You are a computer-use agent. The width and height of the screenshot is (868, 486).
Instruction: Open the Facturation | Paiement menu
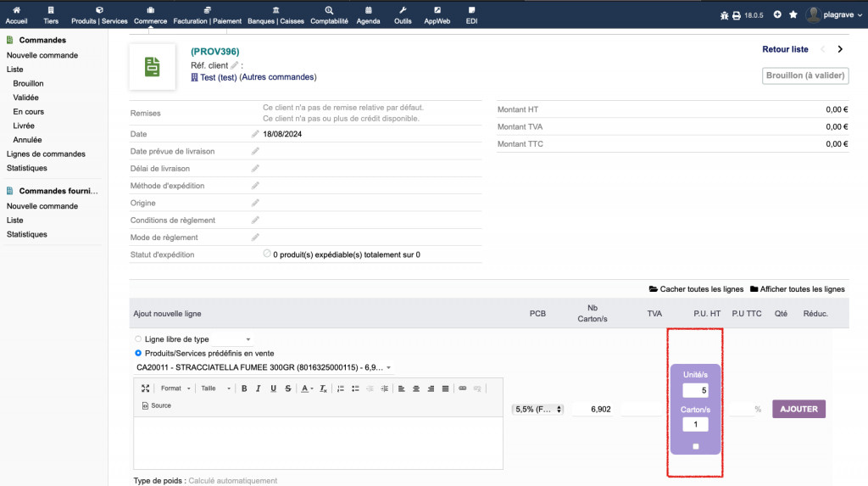208,14
